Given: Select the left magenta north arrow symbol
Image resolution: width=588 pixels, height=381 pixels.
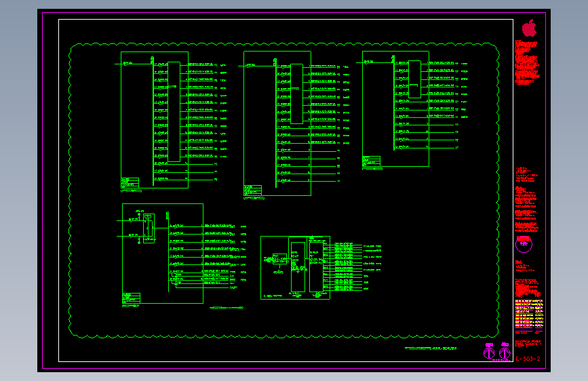Looking at the screenshot, I should (x=488, y=352).
